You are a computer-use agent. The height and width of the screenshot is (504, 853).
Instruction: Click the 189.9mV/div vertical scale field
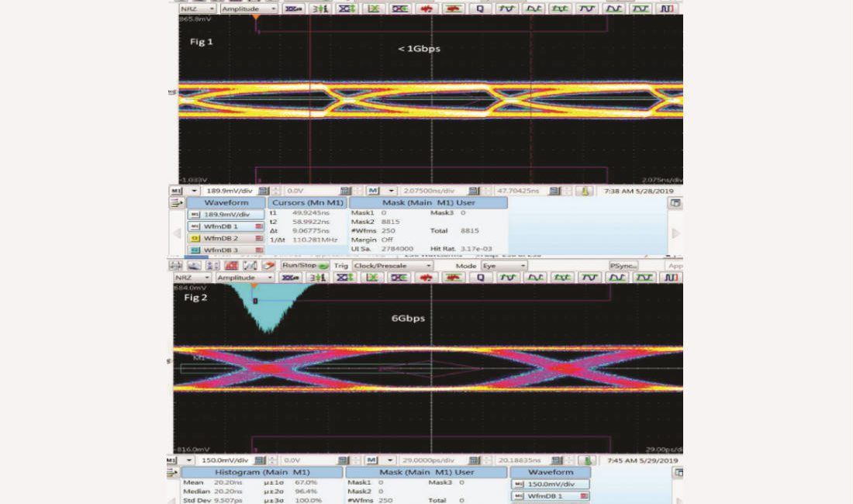[229, 191]
